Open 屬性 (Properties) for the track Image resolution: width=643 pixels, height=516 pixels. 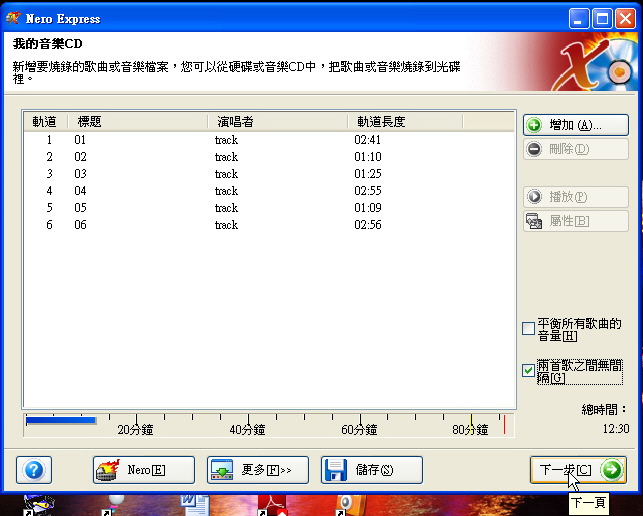(575, 221)
